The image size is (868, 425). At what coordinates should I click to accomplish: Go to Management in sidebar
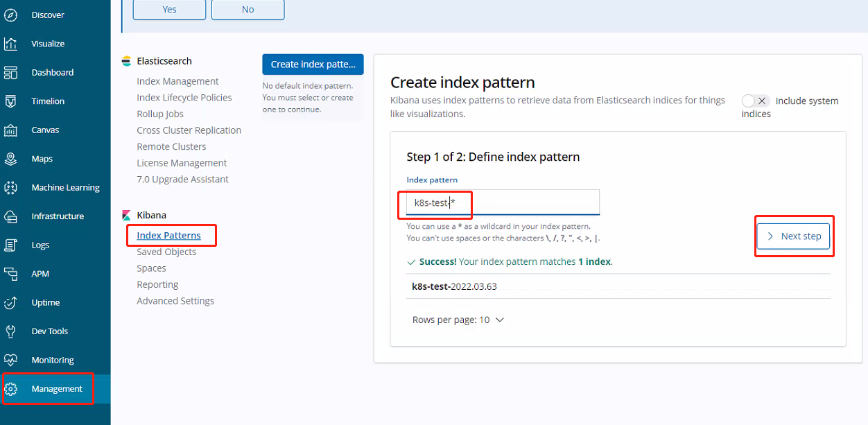click(x=57, y=389)
